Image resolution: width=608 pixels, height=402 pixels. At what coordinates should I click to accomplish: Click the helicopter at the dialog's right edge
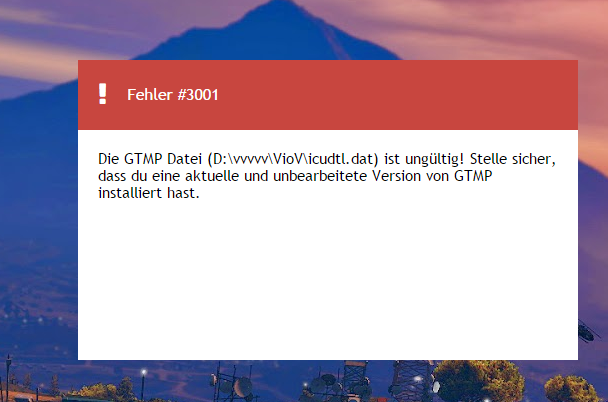click(x=586, y=331)
